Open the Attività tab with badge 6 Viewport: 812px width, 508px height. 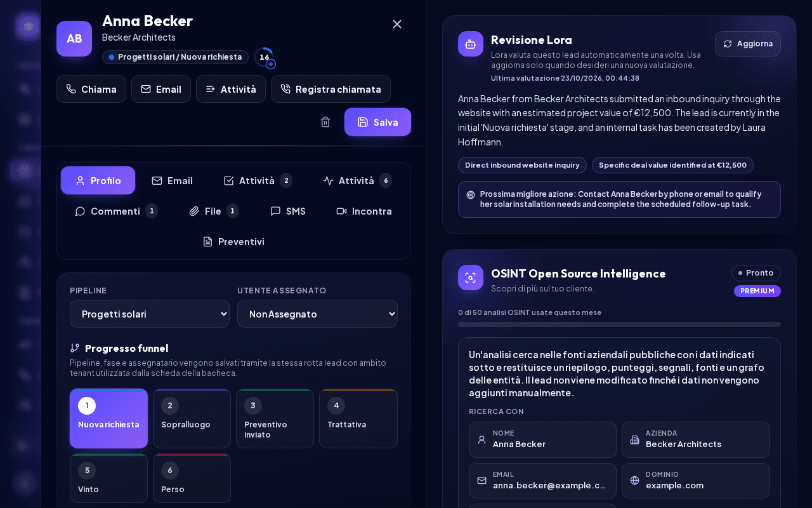(357, 180)
